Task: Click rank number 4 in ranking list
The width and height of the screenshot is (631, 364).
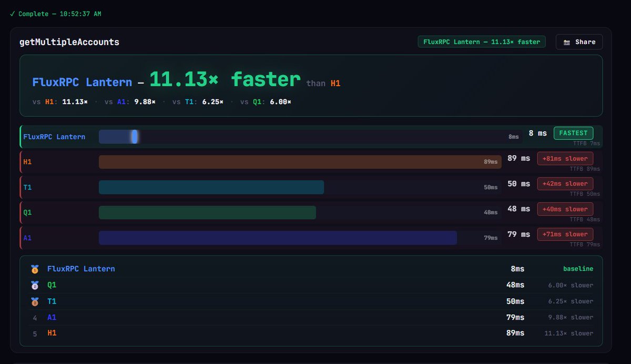Action: (35, 318)
